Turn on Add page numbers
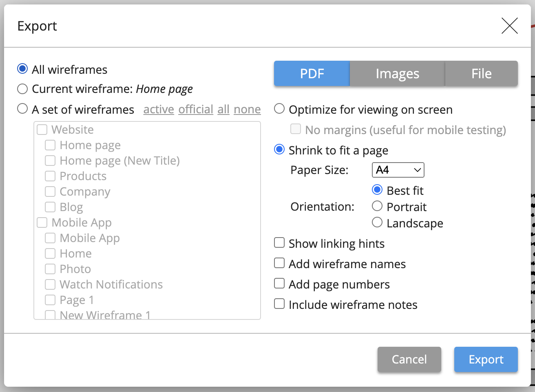This screenshot has height=392, width=535. (279, 284)
